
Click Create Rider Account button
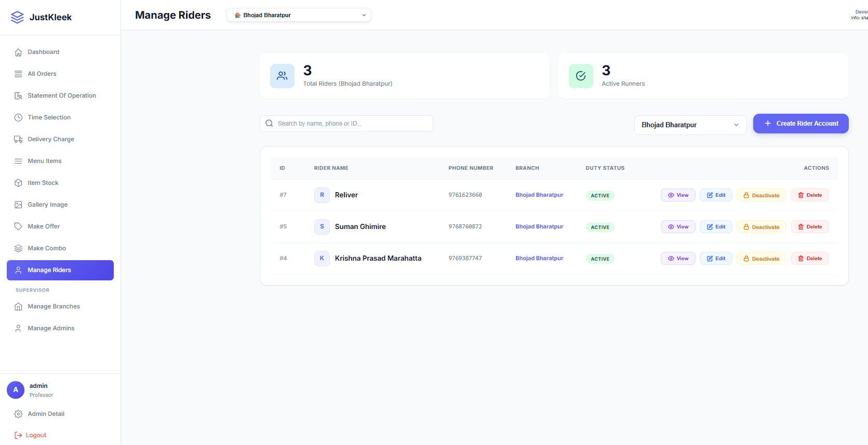coord(801,124)
